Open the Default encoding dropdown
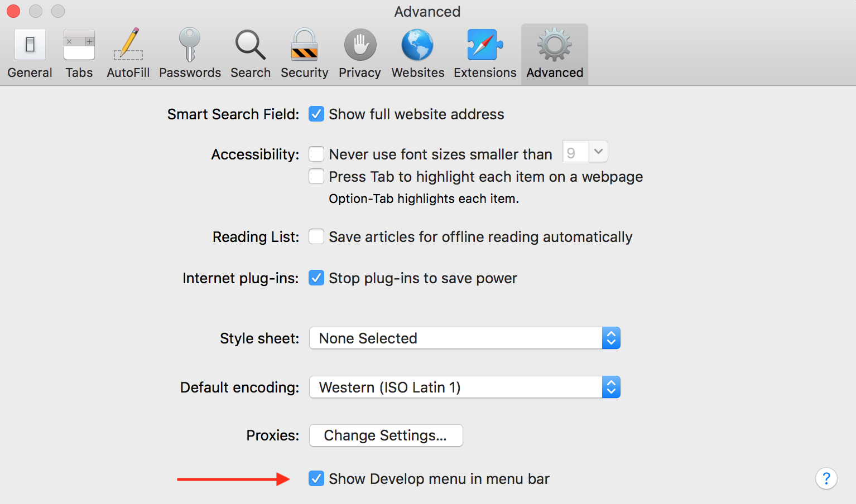The image size is (856, 504). tap(464, 387)
